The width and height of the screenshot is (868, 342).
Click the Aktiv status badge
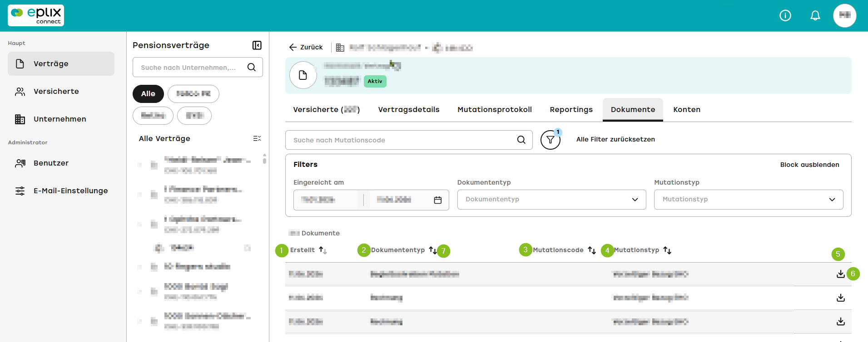tap(375, 81)
